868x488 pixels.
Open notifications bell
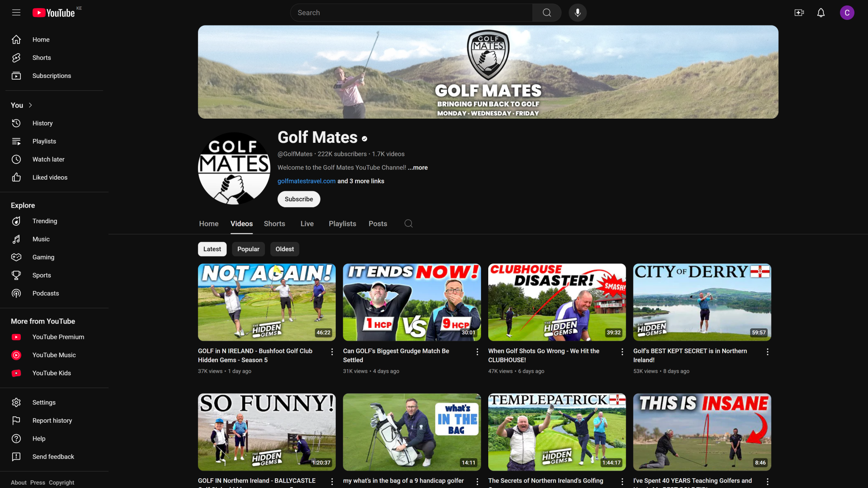[821, 12]
